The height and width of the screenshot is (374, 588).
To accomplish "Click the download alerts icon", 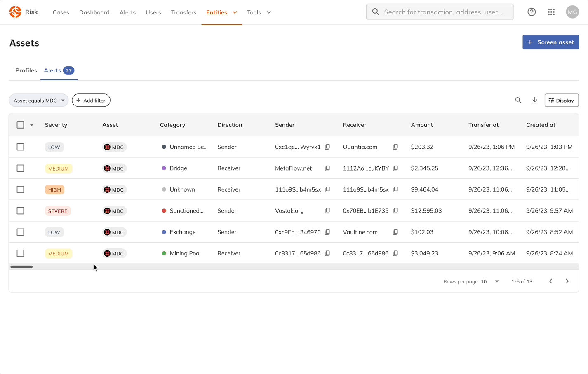I will pyautogui.click(x=535, y=101).
